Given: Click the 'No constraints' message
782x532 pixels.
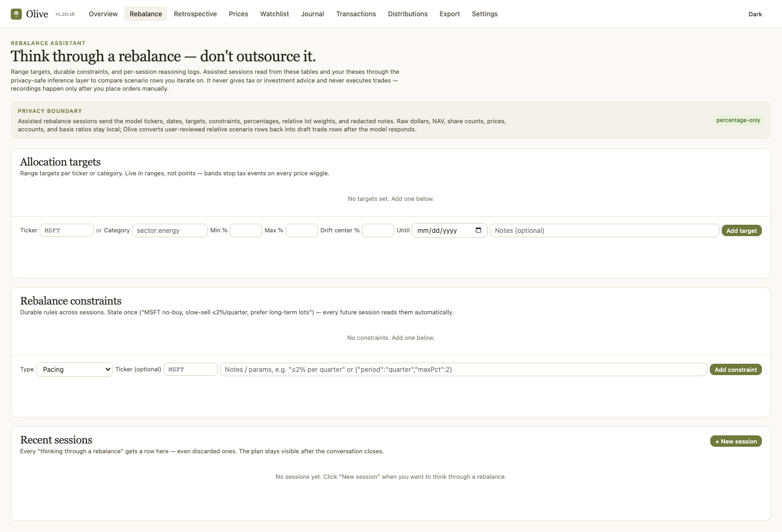Looking at the screenshot, I should [391, 338].
